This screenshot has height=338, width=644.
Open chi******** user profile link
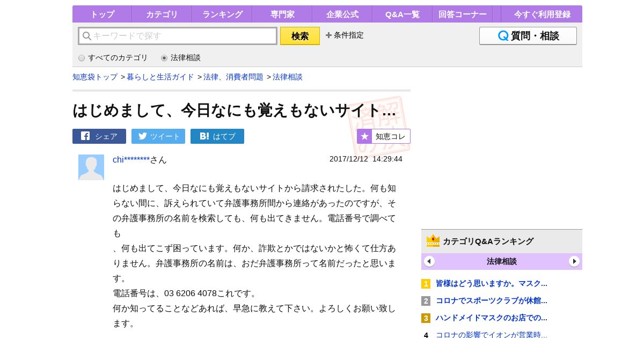[131, 159]
